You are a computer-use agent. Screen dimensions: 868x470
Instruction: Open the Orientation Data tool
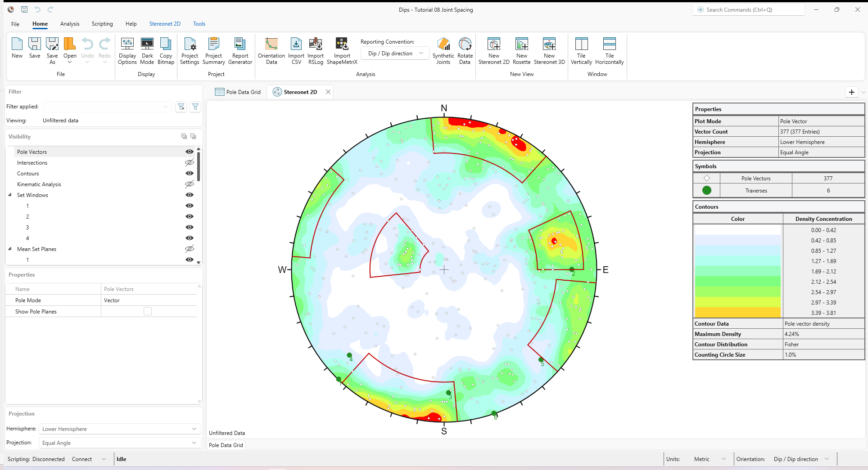click(x=271, y=50)
